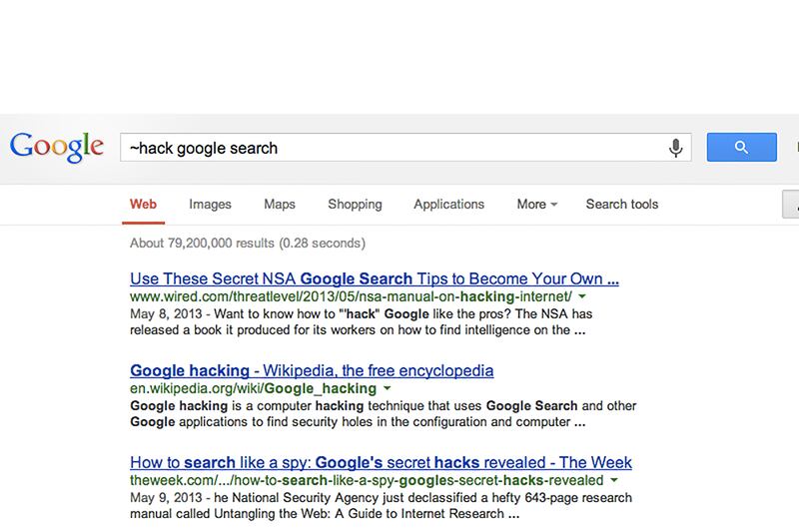
Task: Switch to the Applications tab
Action: (448, 205)
